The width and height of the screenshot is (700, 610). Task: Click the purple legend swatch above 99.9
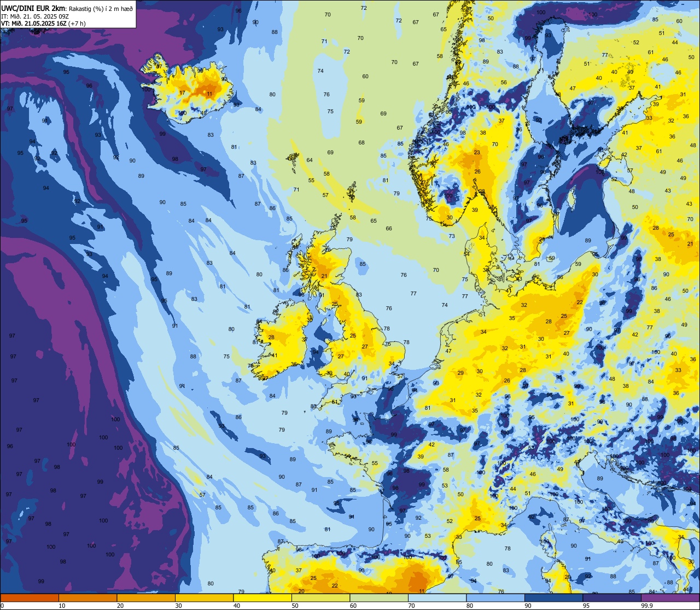pyautogui.click(x=670, y=597)
